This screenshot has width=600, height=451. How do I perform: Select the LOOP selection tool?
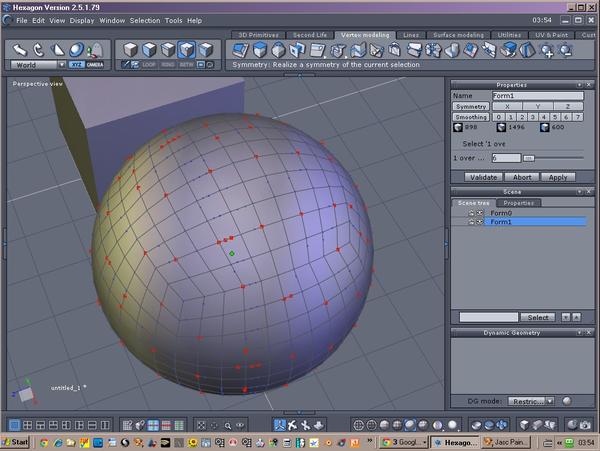pyautogui.click(x=147, y=65)
